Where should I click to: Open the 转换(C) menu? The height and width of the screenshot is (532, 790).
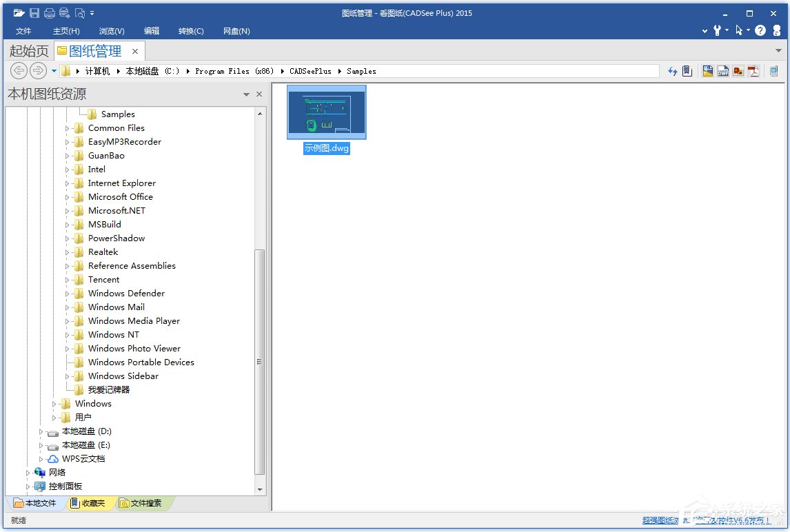[191, 31]
